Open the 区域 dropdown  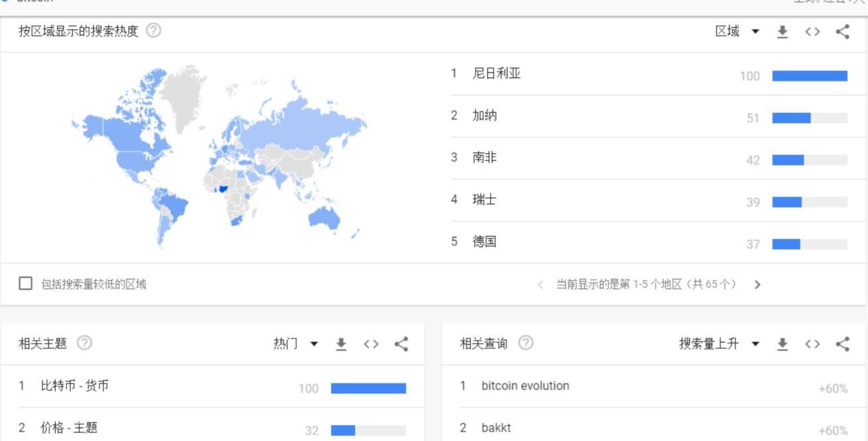[x=737, y=32]
